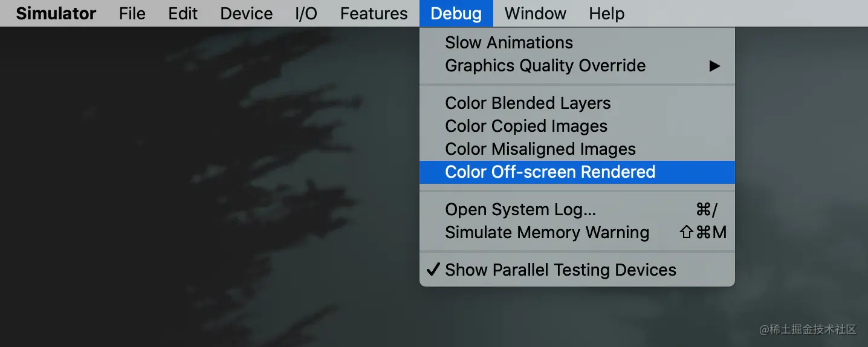Click the Graphics Quality Override arrow
The width and height of the screenshot is (868, 347).
[x=714, y=66]
